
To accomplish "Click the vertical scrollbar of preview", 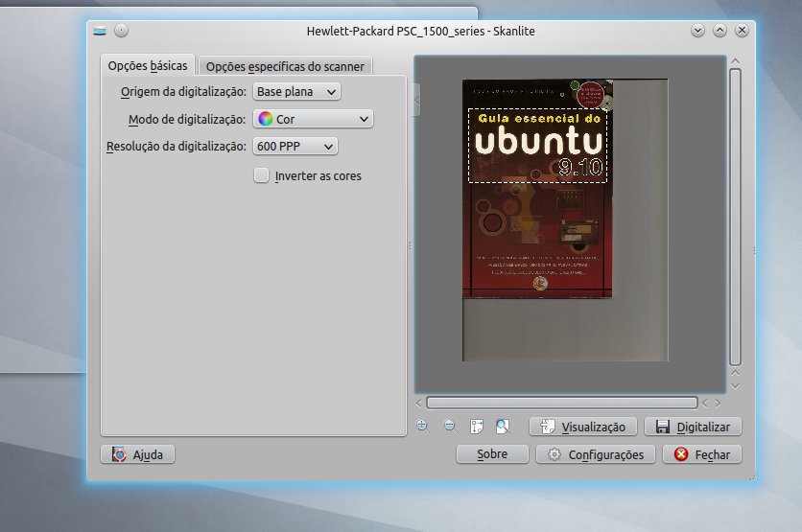I will (x=736, y=217).
